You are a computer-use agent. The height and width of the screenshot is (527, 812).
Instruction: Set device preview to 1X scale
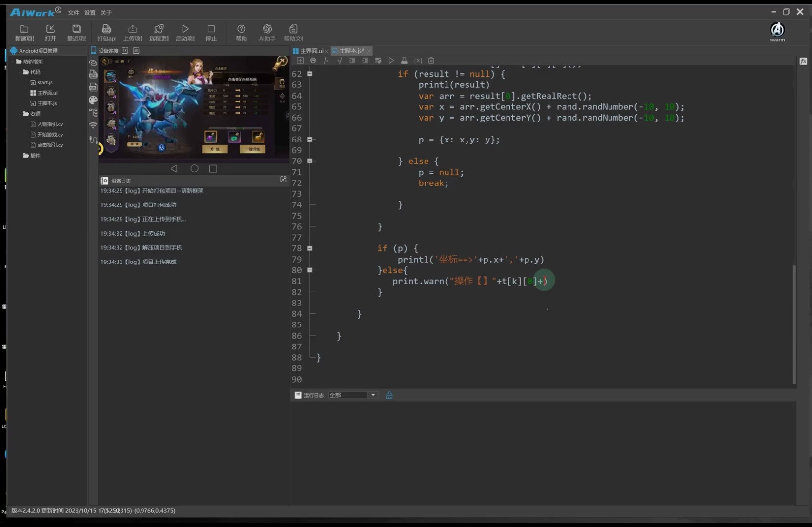[125, 51]
